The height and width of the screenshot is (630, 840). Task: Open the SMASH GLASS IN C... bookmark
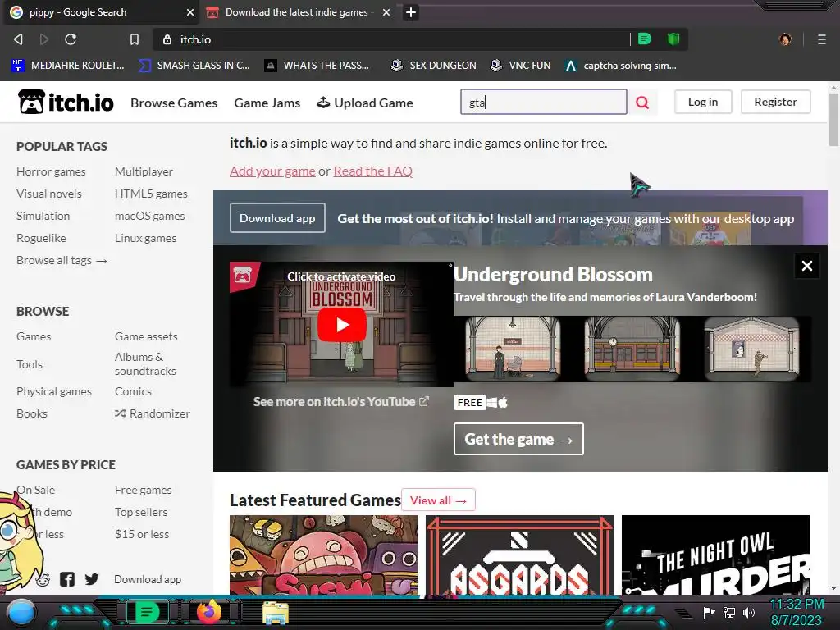pyautogui.click(x=194, y=66)
